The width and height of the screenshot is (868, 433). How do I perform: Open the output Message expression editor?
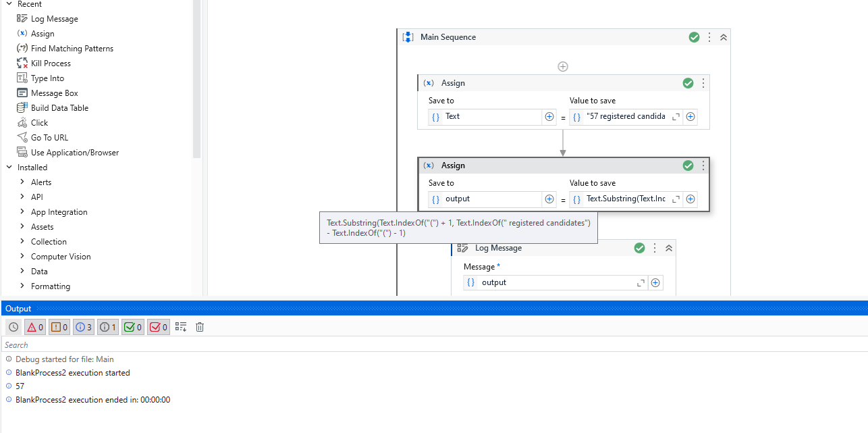coord(640,282)
